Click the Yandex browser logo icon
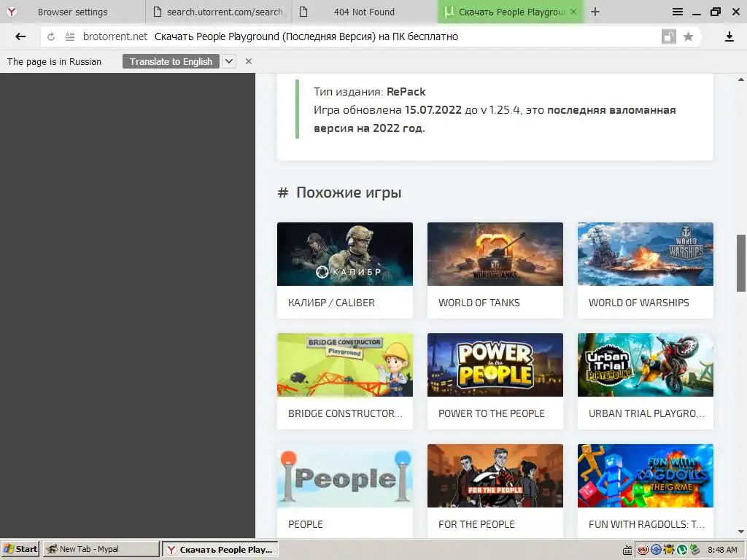Viewport: 747px width, 560px height. pyautogui.click(x=11, y=12)
